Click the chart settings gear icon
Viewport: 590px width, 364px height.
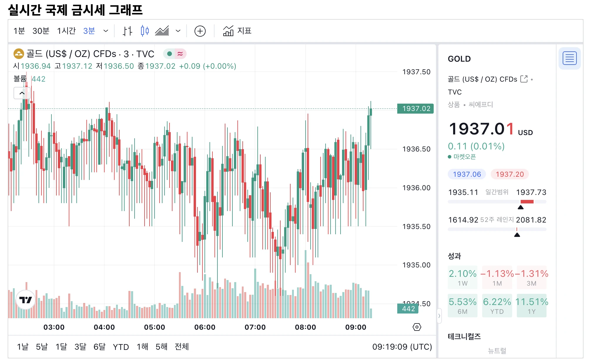pos(418,327)
